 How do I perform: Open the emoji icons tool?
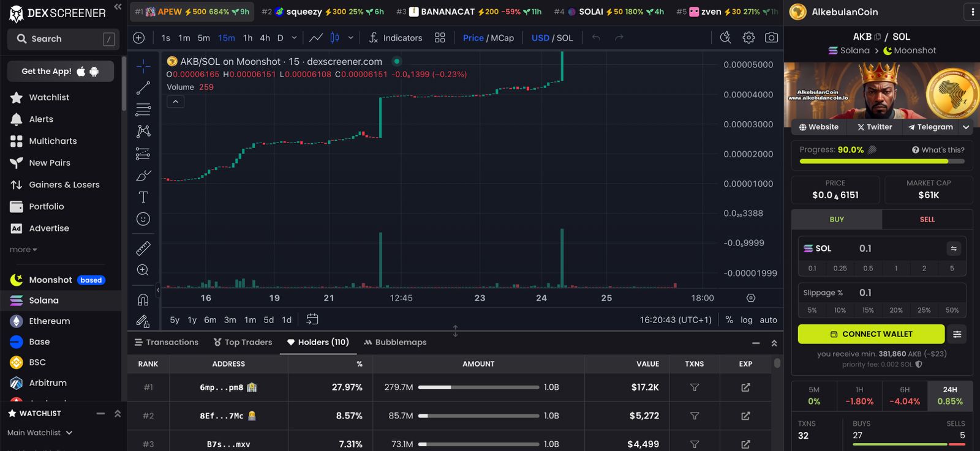143,219
